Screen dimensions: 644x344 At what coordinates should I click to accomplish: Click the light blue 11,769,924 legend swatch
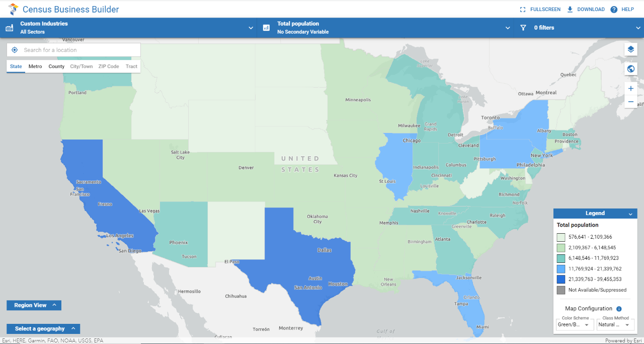(561, 268)
